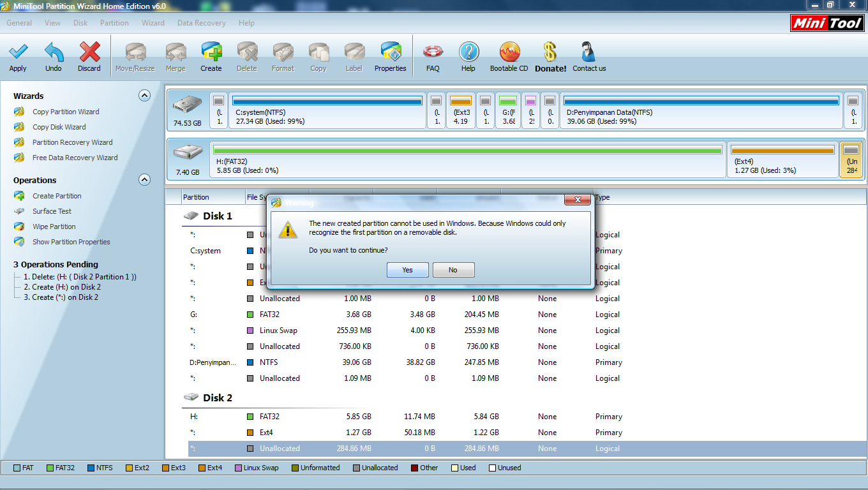This screenshot has height=490, width=868.
Task: Click the Bootable CD icon
Action: pyautogui.click(x=509, y=52)
